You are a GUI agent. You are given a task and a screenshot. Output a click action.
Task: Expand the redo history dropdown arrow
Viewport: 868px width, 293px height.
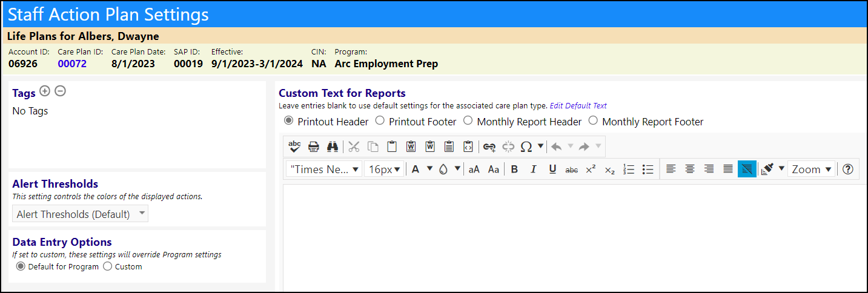pyautogui.click(x=598, y=146)
